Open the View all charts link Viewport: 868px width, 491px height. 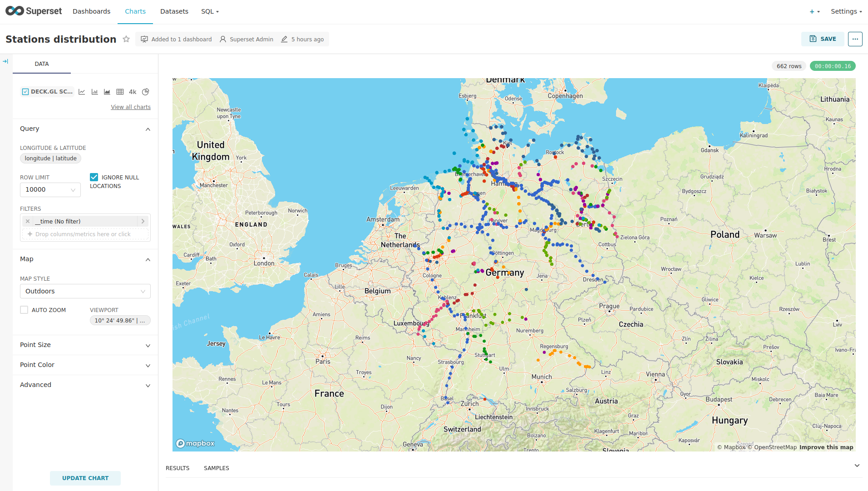[x=131, y=107]
